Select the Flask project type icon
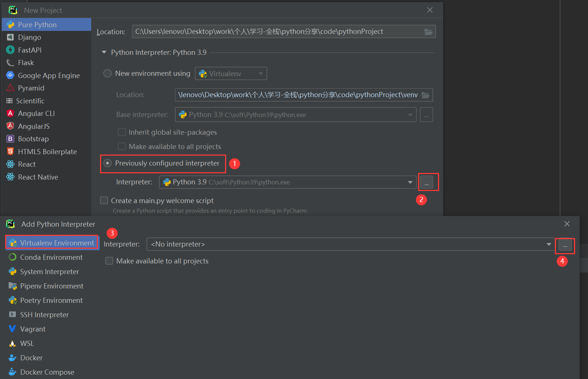 (10, 63)
